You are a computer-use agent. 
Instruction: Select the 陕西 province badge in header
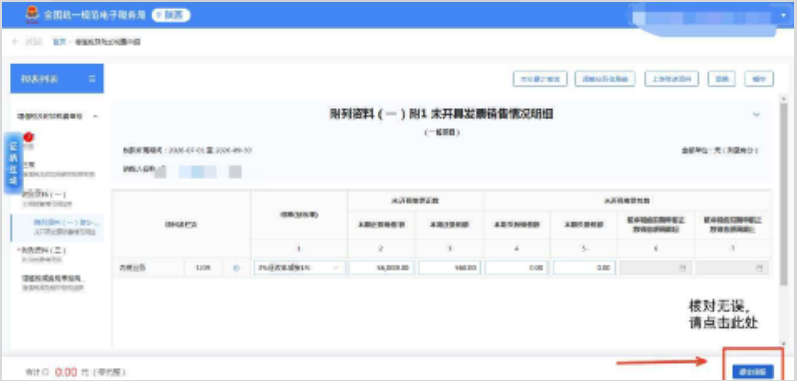pyautogui.click(x=171, y=15)
